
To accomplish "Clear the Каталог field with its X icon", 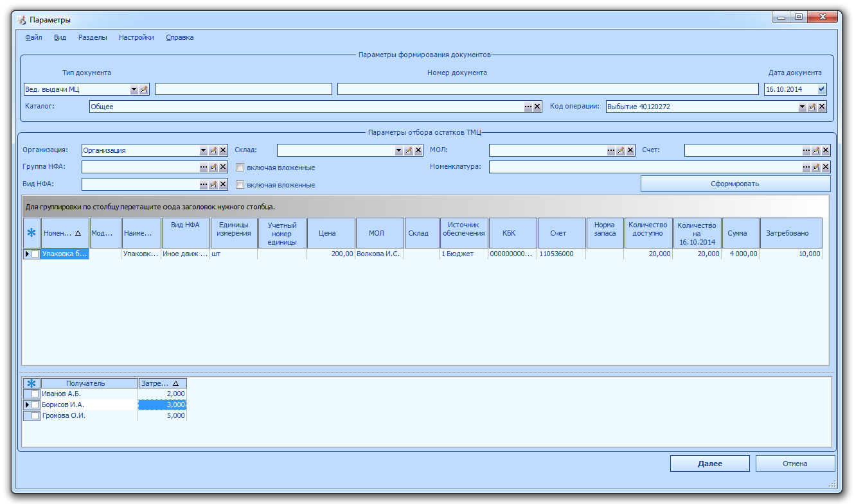I will coord(538,107).
